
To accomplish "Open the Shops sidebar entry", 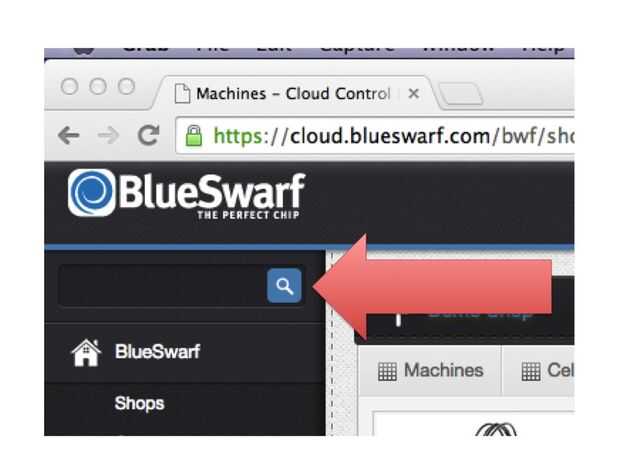I will click(139, 403).
